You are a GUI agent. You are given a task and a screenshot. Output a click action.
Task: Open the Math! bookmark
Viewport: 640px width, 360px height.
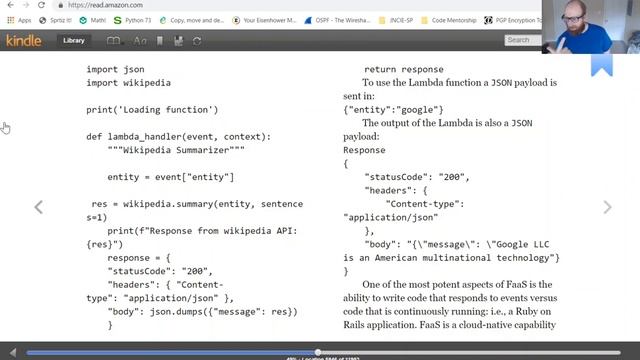93,20
